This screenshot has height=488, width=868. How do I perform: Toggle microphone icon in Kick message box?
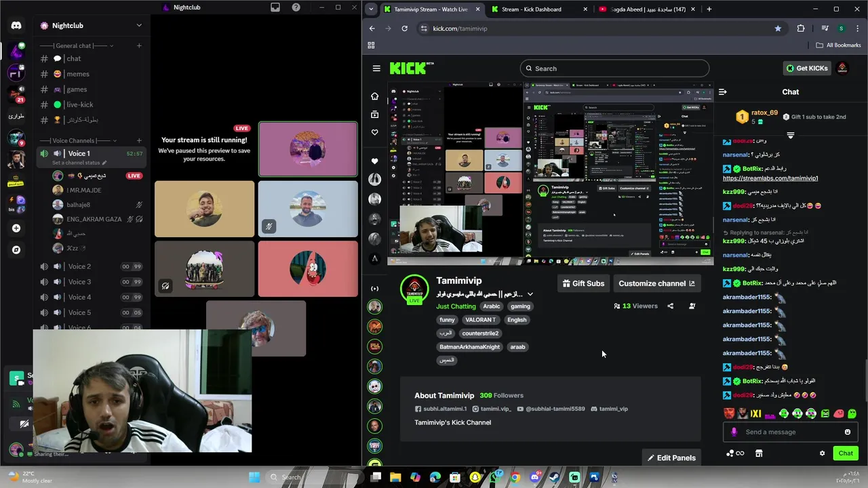[734, 432]
